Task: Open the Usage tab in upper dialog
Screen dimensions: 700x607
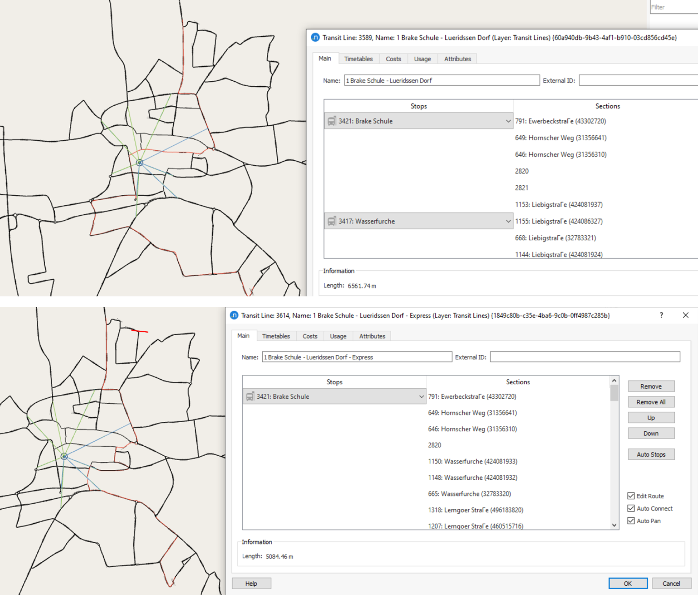Action: 422,59
